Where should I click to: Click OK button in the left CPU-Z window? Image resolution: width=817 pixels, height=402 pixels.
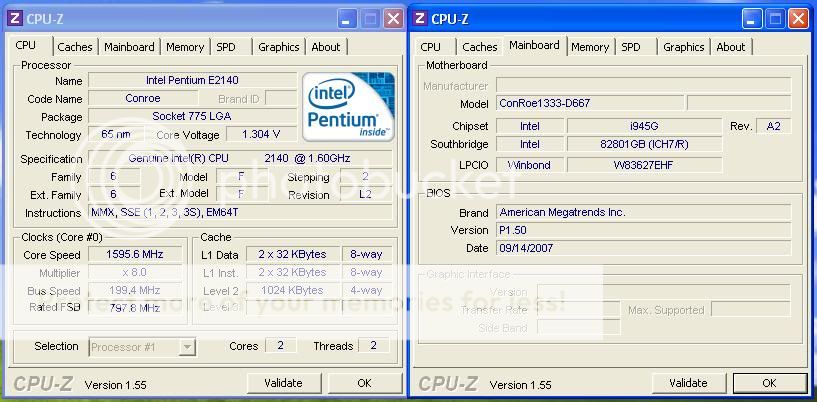tap(364, 383)
